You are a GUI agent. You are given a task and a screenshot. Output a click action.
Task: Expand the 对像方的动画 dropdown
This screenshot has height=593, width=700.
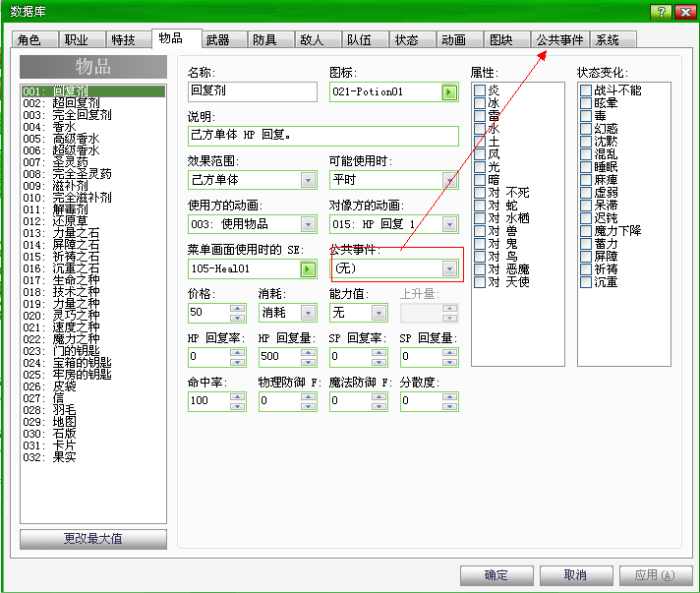pos(449,224)
